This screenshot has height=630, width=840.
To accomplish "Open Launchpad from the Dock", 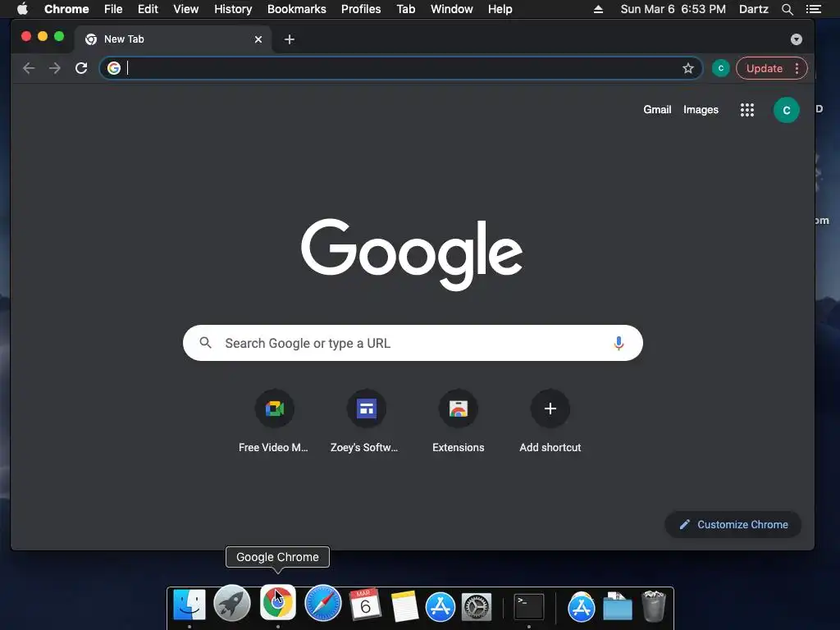I will pyautogui.click(x=232, y=604).
